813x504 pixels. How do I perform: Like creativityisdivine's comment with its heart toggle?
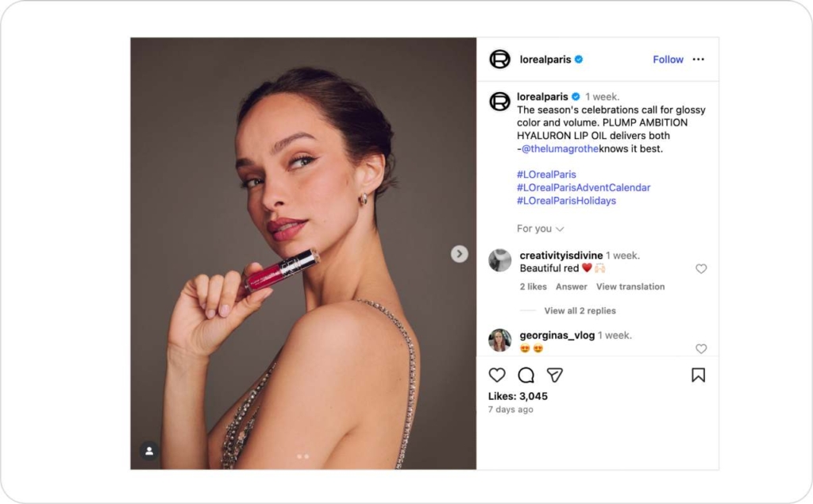click(701, 269)
